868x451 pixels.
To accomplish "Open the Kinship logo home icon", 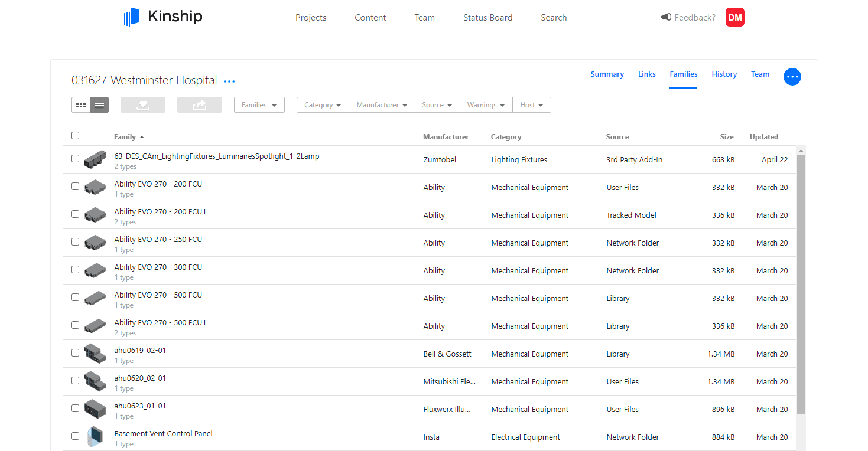I will pyautogui.click(x=131, y=17).
